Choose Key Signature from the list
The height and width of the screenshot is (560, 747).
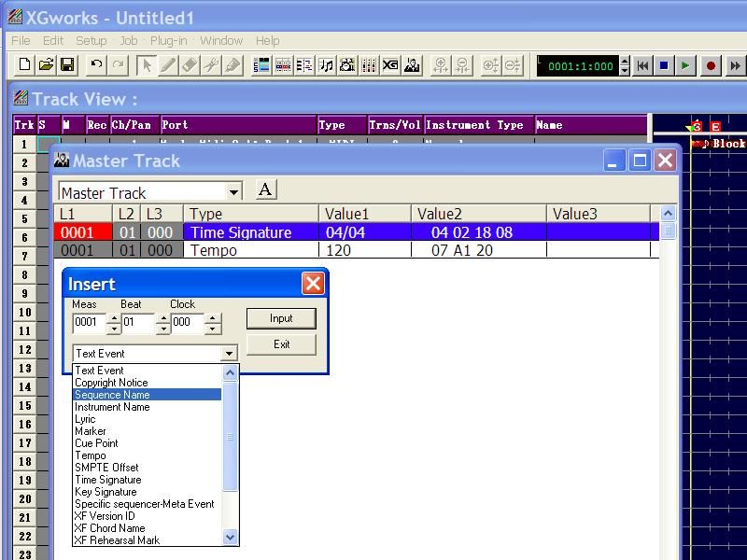[x=148, y=492]
